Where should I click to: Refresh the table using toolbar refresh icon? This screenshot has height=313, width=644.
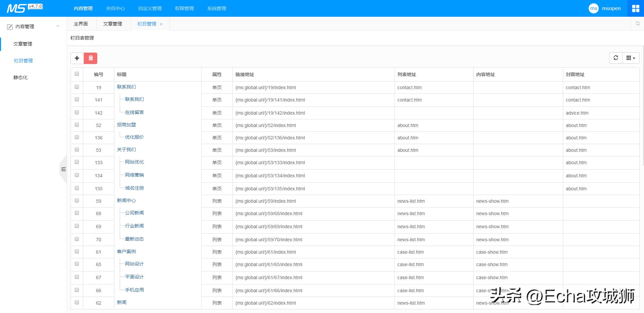[615, 58]
